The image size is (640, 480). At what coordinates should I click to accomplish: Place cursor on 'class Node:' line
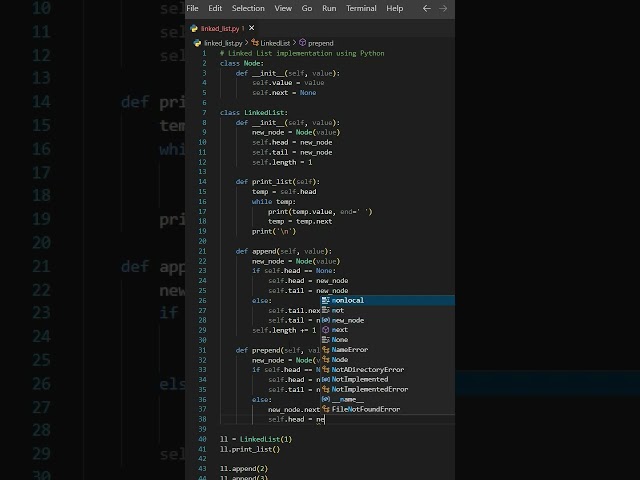242,63
